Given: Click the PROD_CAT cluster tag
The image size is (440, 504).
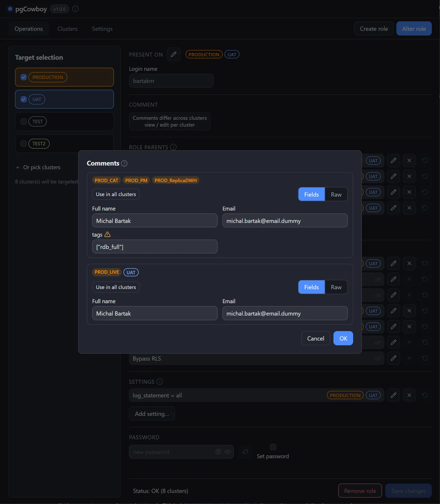Looking at the screenshot, I should click(106, 180).
